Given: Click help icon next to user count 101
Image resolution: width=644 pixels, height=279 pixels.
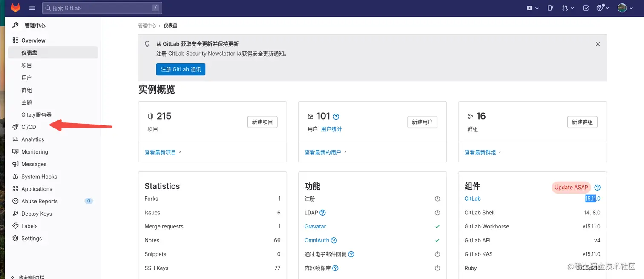Looking at the screenshot, I should pyautogui.click(x=336, y=117).
